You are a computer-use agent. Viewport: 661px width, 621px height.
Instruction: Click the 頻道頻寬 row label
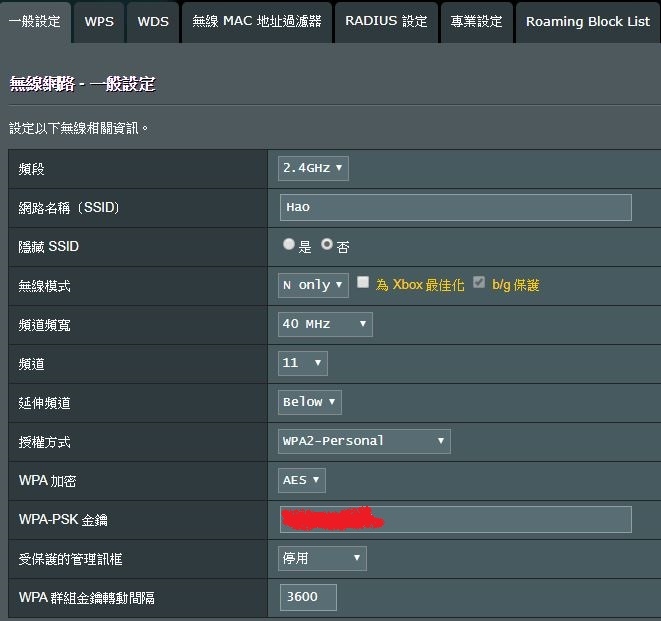click(x=44, y=325)
